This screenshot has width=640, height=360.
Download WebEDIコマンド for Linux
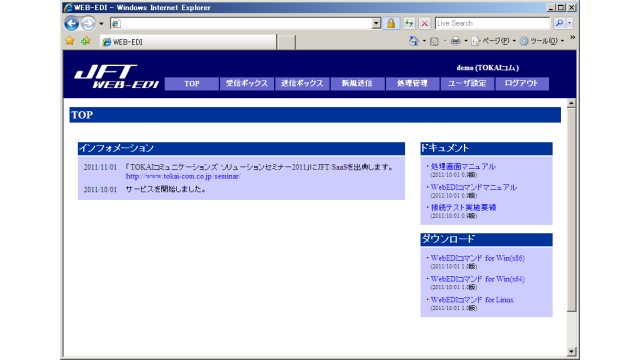tap(472, 300)
